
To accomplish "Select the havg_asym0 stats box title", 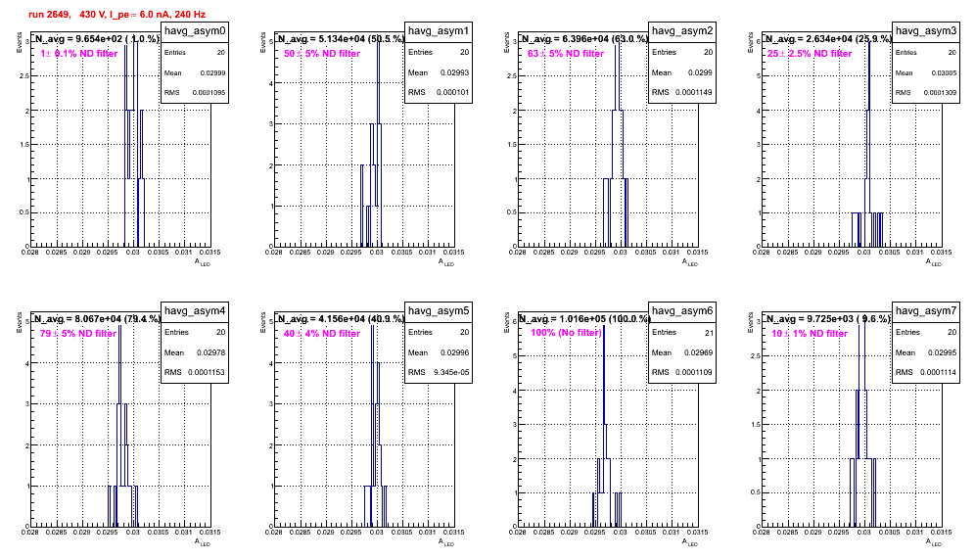I will [x=195, y=30].
